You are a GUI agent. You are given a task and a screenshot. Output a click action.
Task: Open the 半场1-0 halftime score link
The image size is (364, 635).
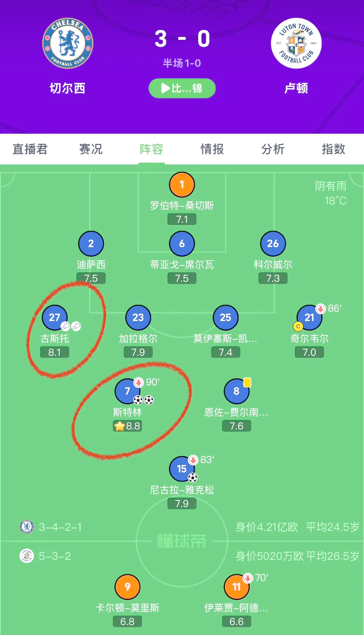coord(182,63)
